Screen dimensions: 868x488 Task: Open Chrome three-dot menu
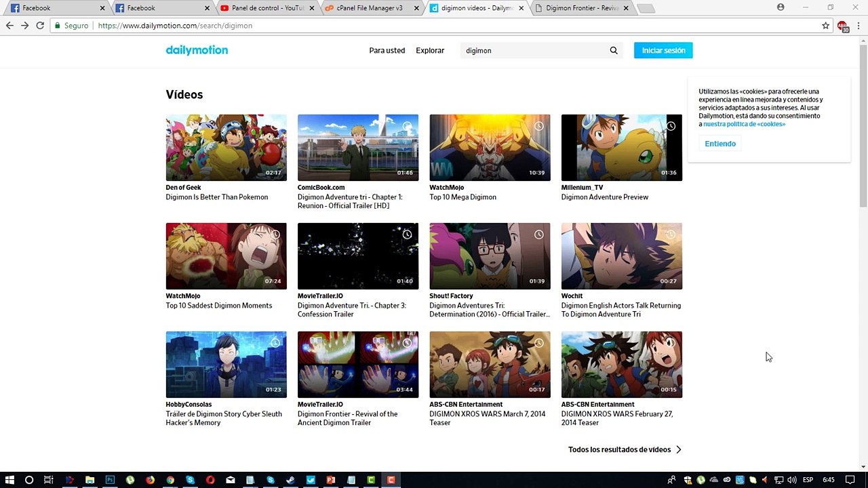click(x=859, y=25)
